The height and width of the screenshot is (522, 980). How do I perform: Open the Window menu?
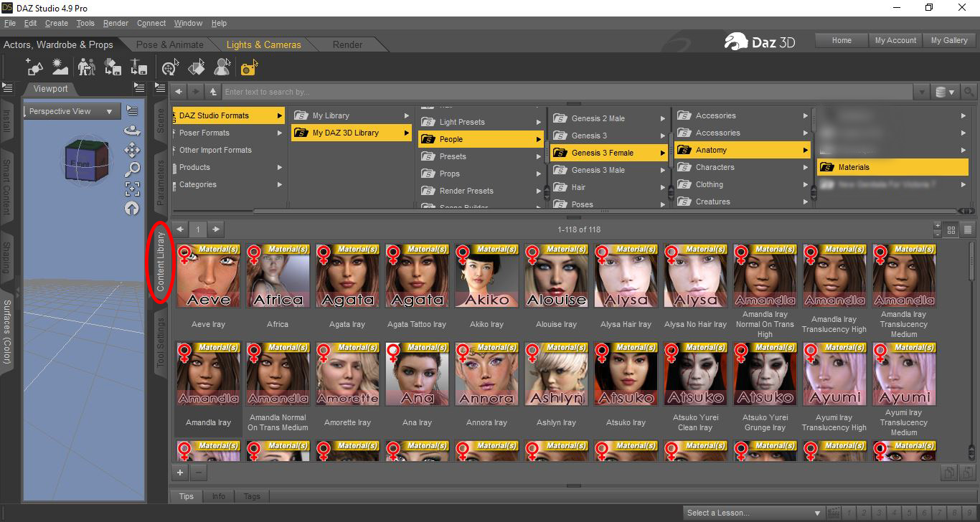pyautogui.click(x=188, y=23)
